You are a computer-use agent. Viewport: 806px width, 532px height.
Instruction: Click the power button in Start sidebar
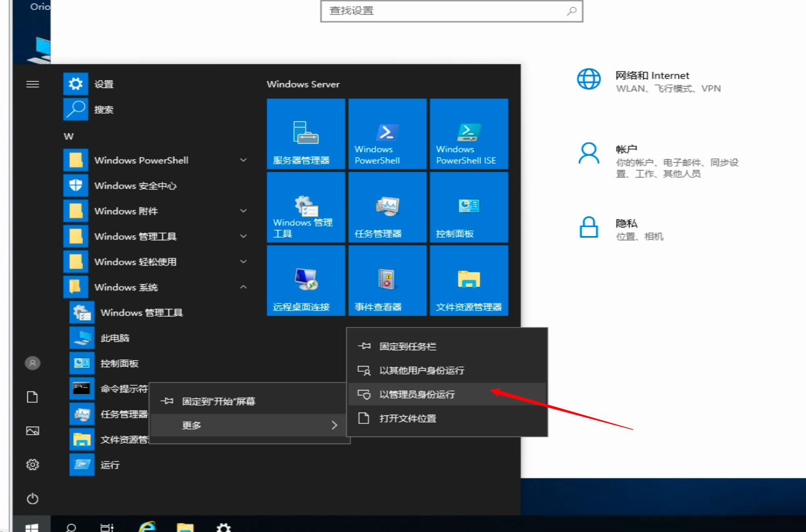pyautogui.click(x=32, y=499)
